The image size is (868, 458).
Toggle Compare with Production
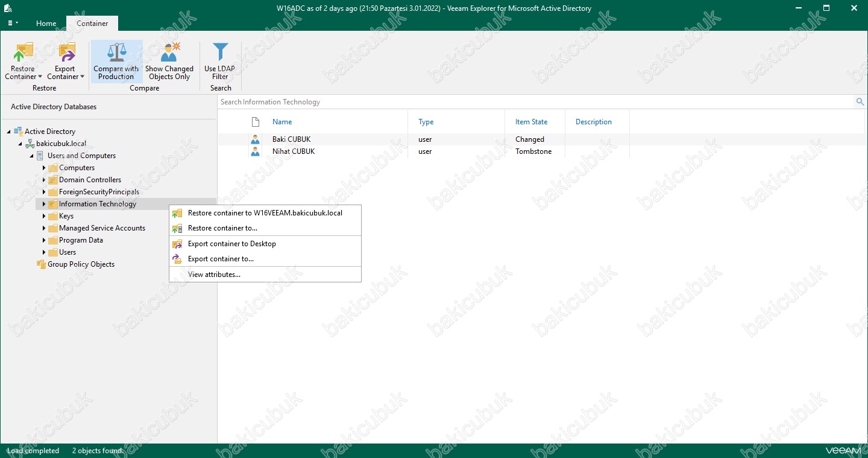[116, 62]
